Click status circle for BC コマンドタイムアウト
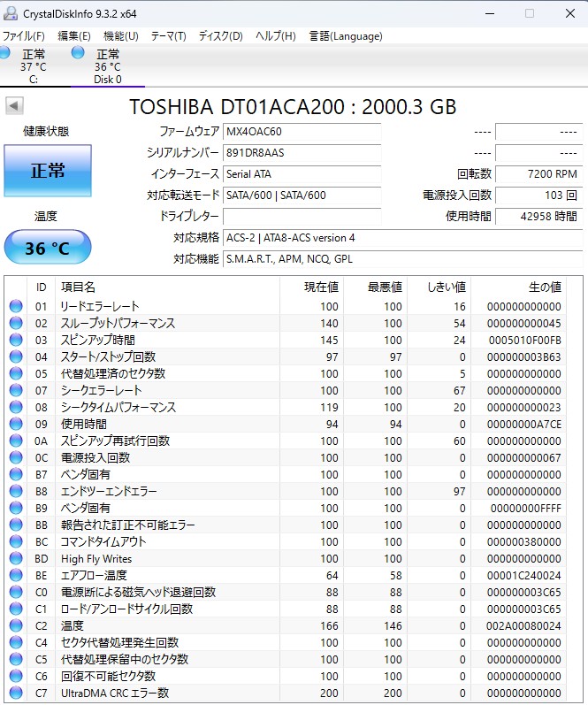 tap(16, 541)
